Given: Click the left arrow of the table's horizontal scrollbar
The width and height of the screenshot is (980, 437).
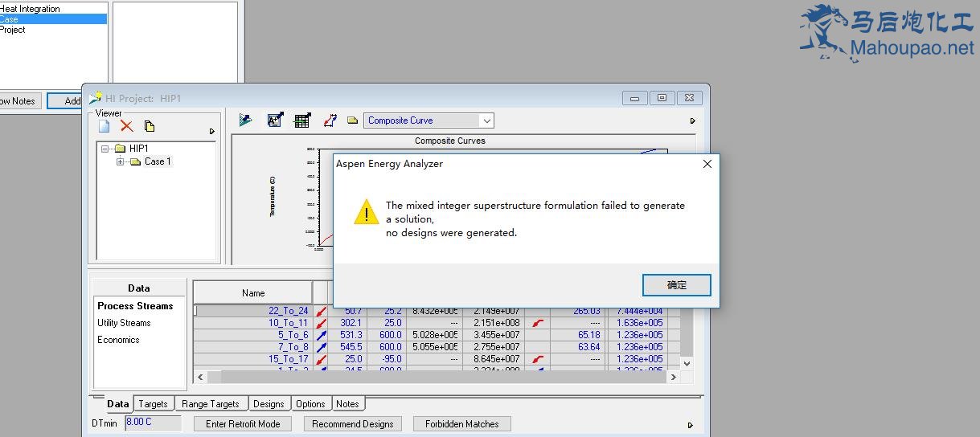Looking at the screenshot, I should 199,376.
